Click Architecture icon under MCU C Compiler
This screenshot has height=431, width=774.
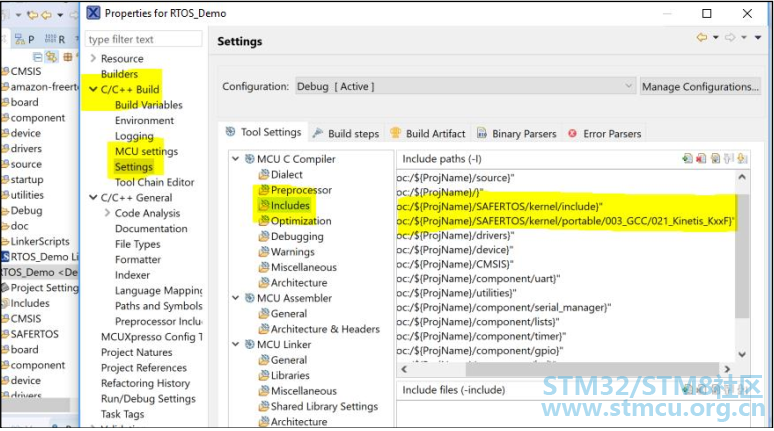point(264,283)
